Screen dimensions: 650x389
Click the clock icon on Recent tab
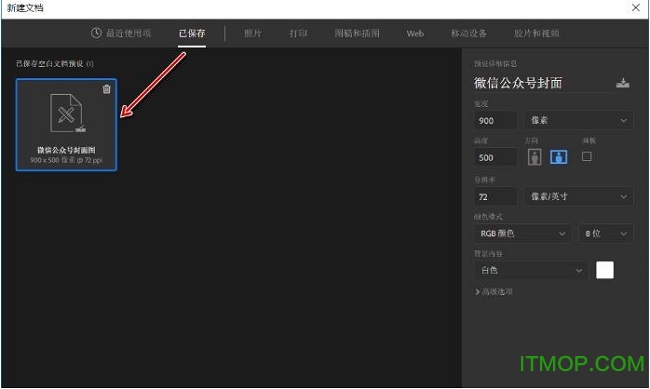coord(96,33)
